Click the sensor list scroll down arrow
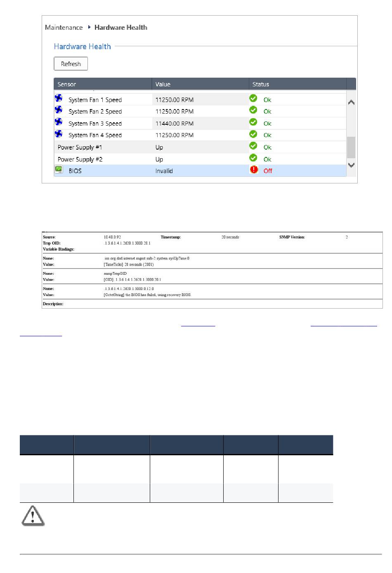Screen dimensions: 392x573 [x=351, y=165]
